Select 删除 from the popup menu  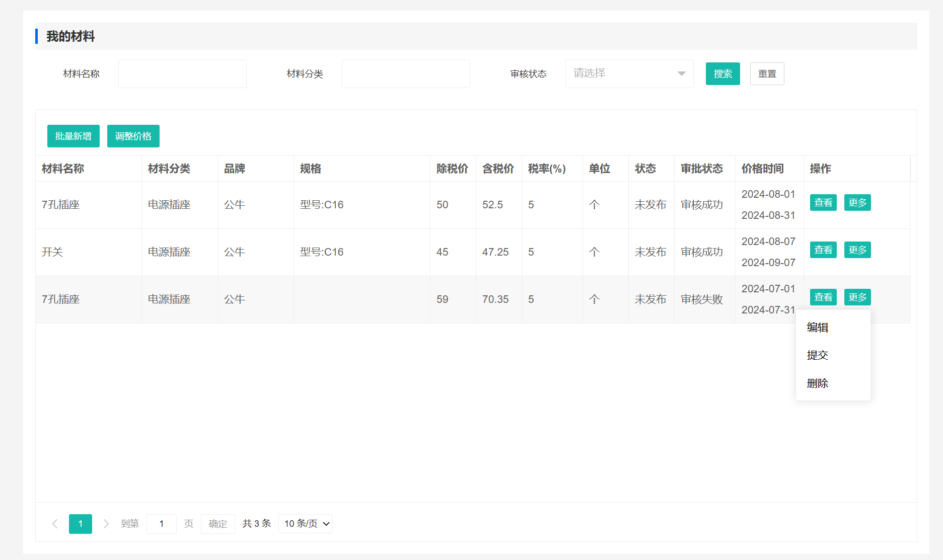818,383
